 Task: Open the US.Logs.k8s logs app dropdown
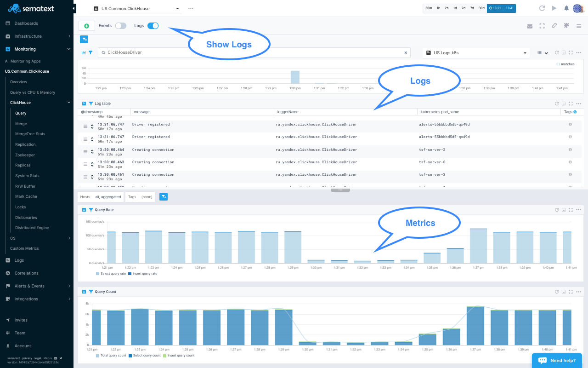tap(476, 53)
